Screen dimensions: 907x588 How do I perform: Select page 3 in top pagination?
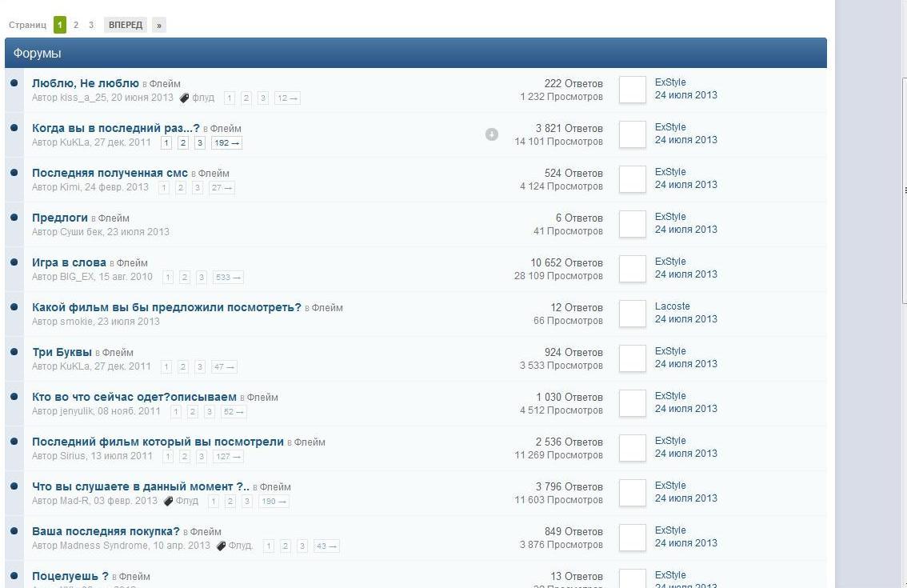click(91, 25)
